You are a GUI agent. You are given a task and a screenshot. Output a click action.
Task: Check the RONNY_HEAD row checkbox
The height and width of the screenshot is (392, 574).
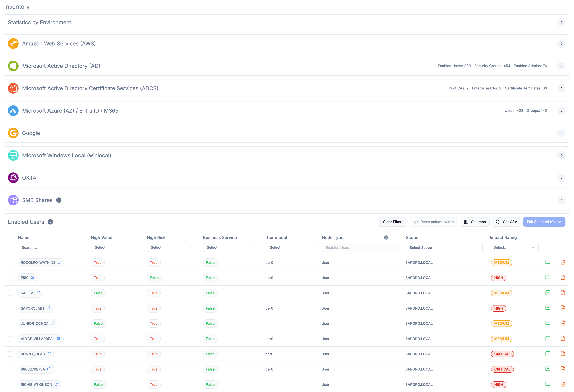coord(9,354)
